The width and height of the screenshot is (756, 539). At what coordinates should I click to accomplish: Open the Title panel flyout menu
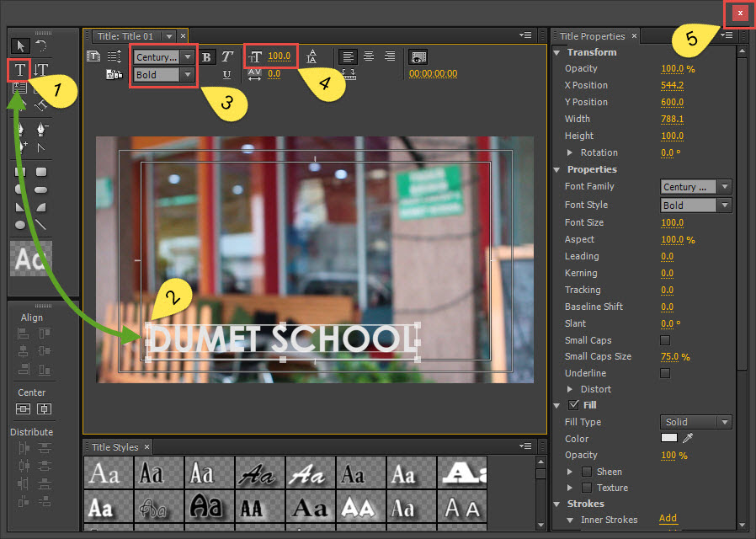pyautogui.click(x=525, y=35)
